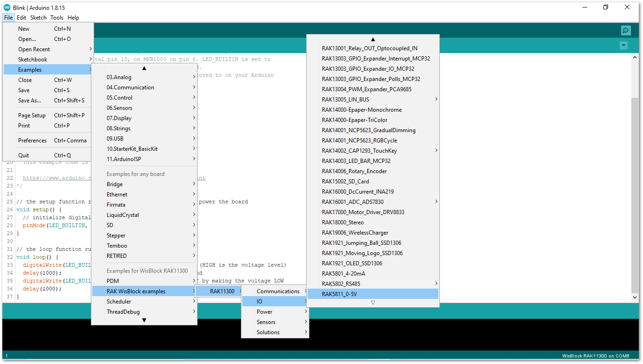This screenshot has height=364, width=643.
Task: Expand Bridge library examples
Action: tap(144, 184)
